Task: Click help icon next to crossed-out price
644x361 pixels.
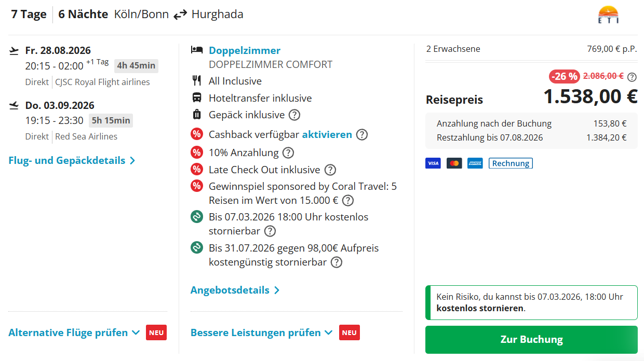Action: coord(632,77)
